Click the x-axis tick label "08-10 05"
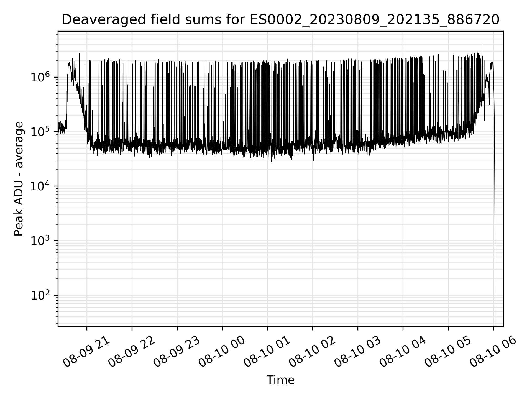The height and width of the screenshot is (399, 532). (448, 351)
